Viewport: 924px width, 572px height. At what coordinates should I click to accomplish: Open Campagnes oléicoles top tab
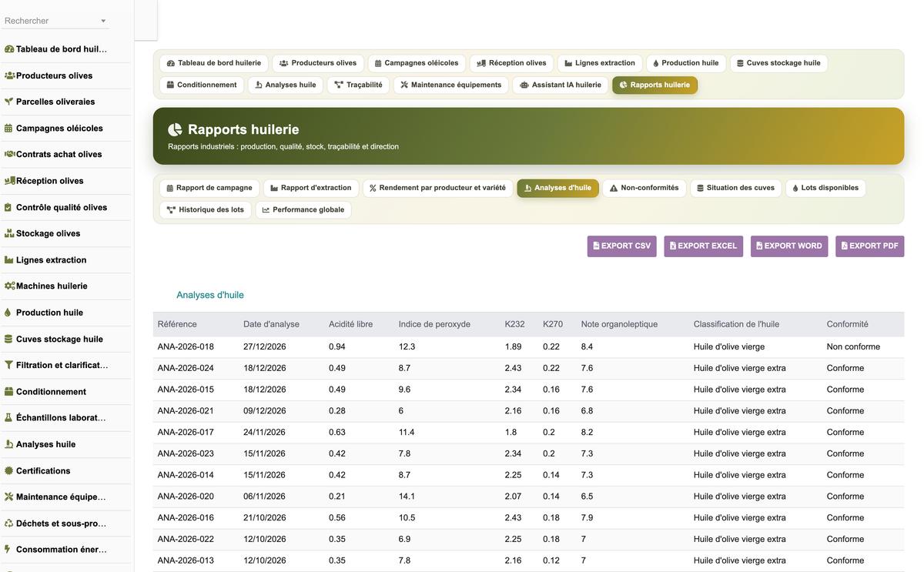pyautogui.click(x=416, y=63)
